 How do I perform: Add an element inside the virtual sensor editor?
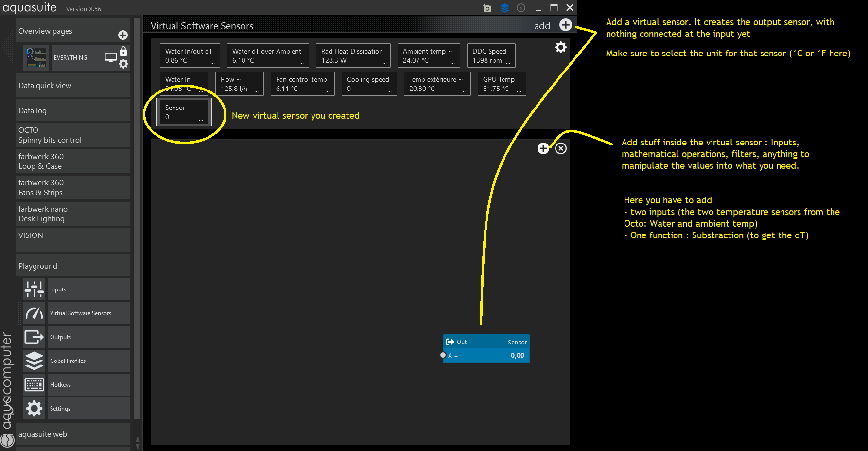[543, 148]
